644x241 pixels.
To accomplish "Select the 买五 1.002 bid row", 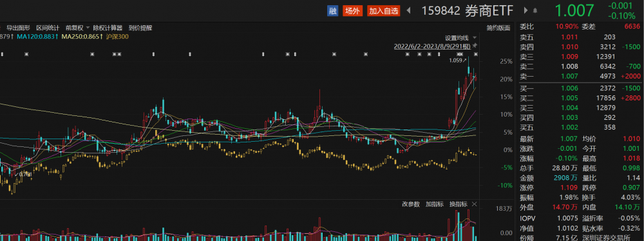I will coord(580,128).
